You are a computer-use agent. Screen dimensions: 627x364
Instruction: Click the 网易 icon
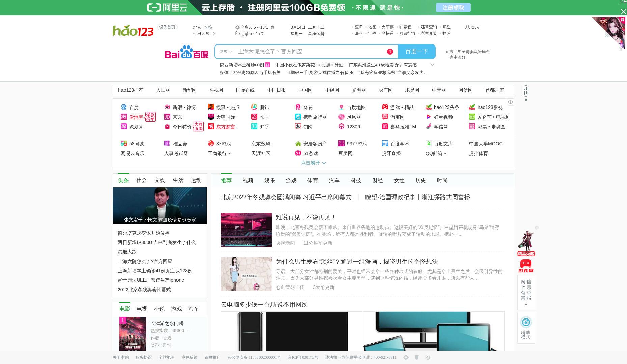pyautogui.click(x=298, y=107)
